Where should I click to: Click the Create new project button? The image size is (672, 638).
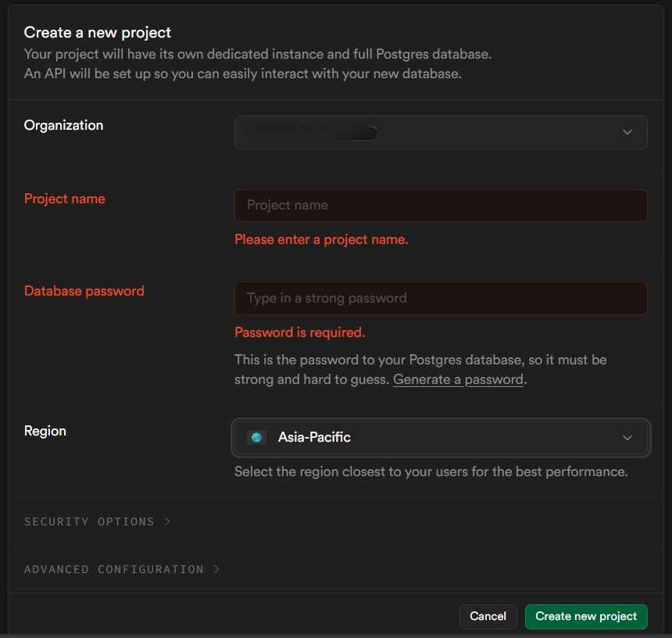pyautogui.click(x=586, y=616)
